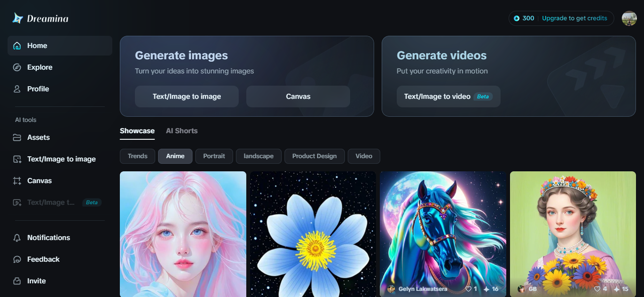Click the sidebar Text/Image to image icon
The height and width of the screenshot is (297, 644).
pyautogui.click(x=17, y=159)
